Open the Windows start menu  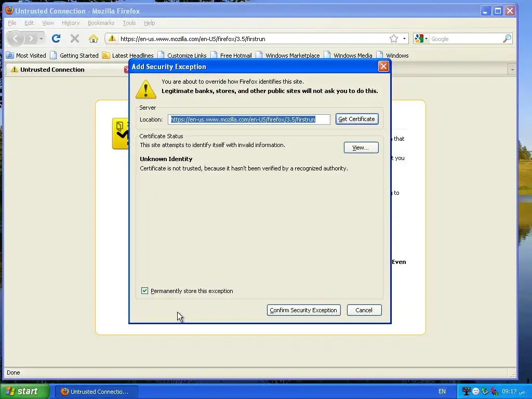click(x=25, y=391)
